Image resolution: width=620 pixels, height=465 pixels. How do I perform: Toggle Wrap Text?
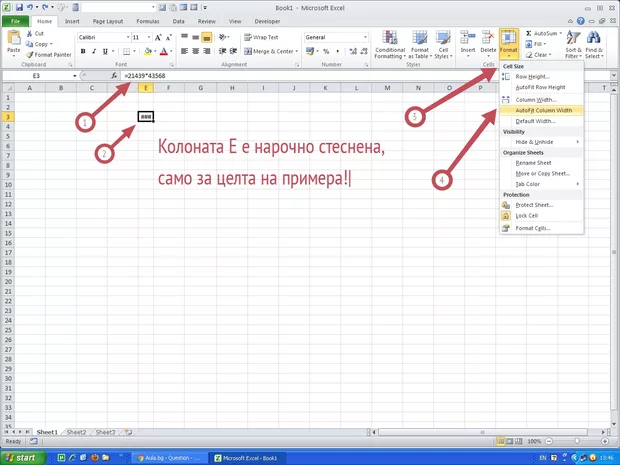(261, 37)
